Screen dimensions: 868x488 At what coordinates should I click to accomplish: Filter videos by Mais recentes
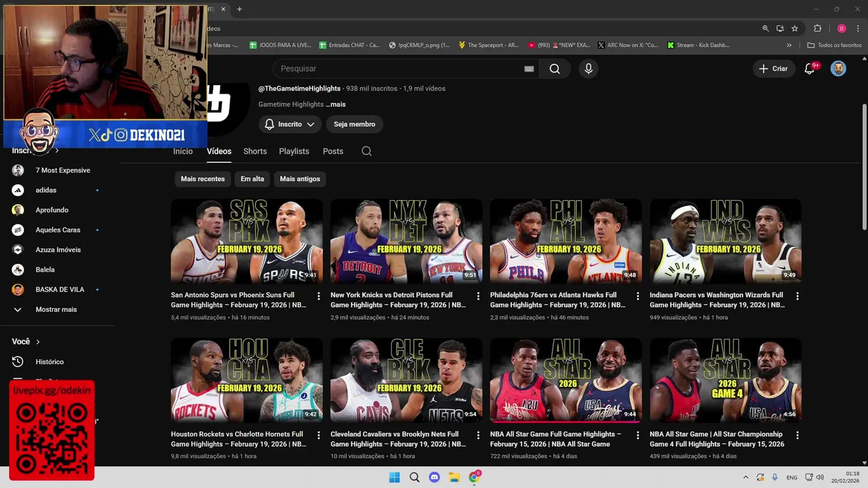click(203, 179)
